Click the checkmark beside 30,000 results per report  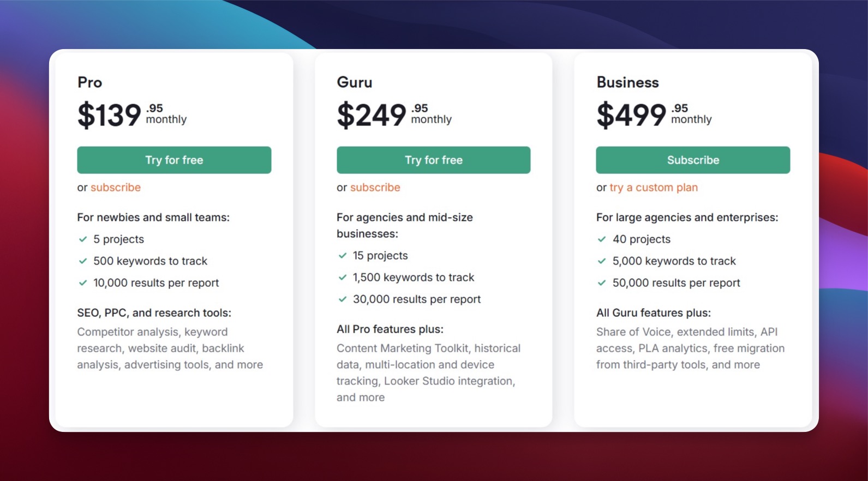343,299
